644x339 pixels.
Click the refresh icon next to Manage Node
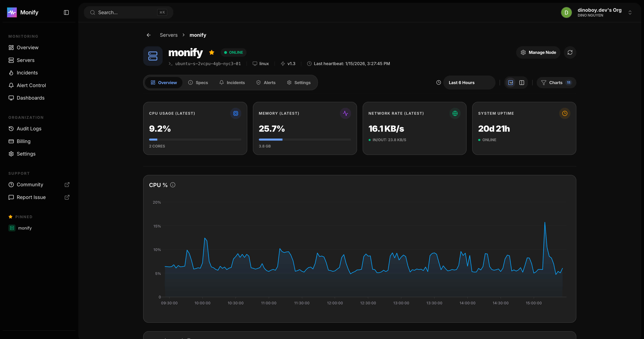570,52
